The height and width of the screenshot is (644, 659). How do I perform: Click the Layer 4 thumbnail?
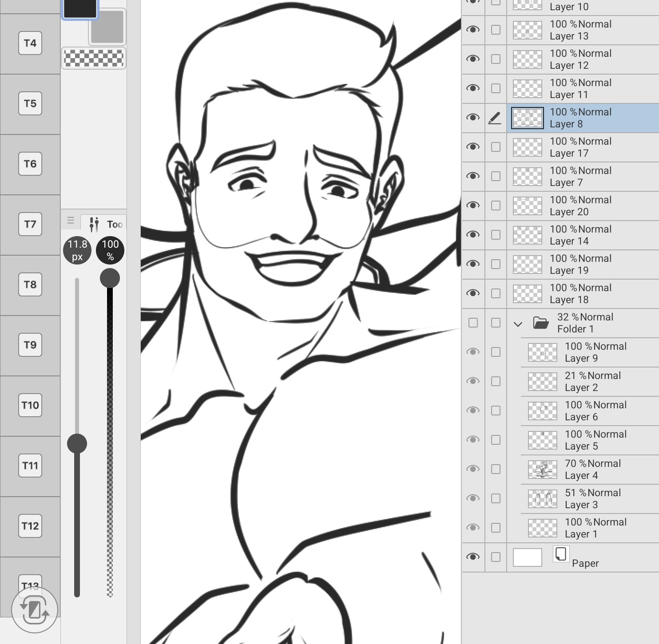pyautogui.click(x=543, y=469)
